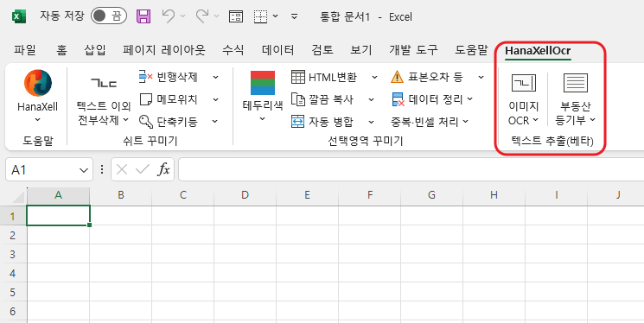Image resolution: width=644 pixels, height=323 pixels.
Task: Open the Name Box dropdown arrow
Action: pos(84,170)
